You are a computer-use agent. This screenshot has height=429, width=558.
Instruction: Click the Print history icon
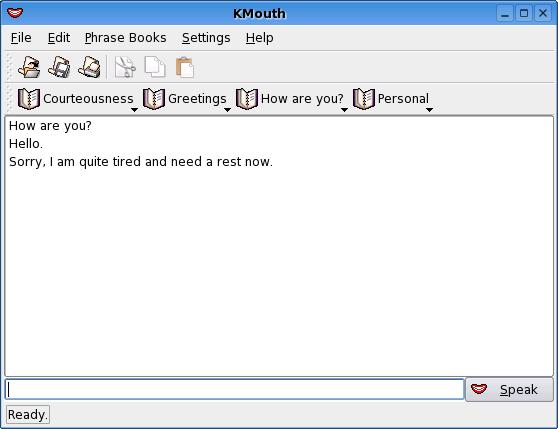(89, 67)
